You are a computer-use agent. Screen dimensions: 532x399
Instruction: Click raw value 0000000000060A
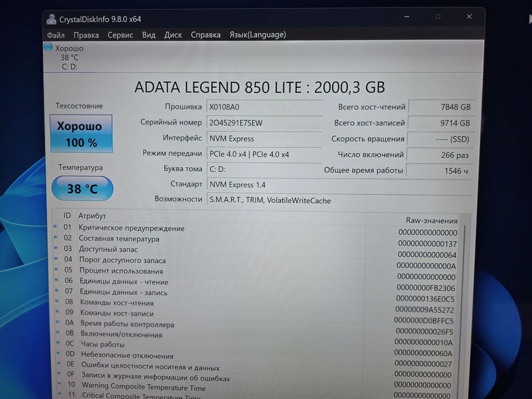pyautogui.click(x=423, y=353)
